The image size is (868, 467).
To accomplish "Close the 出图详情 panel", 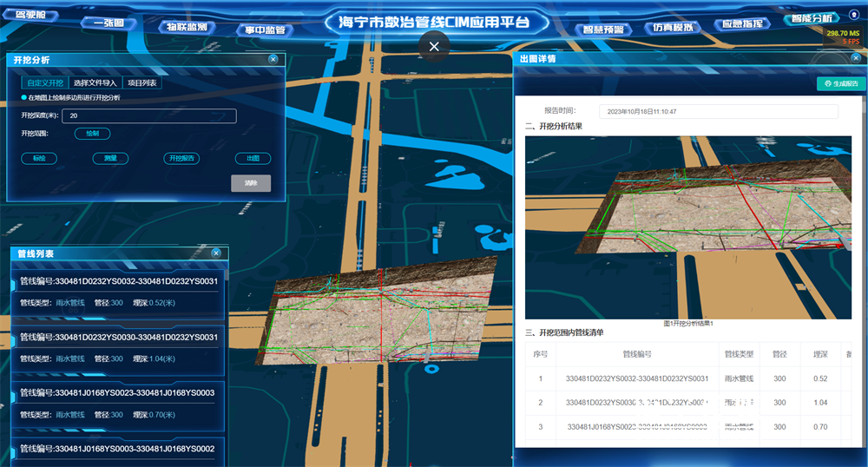I will coord(856,57).
